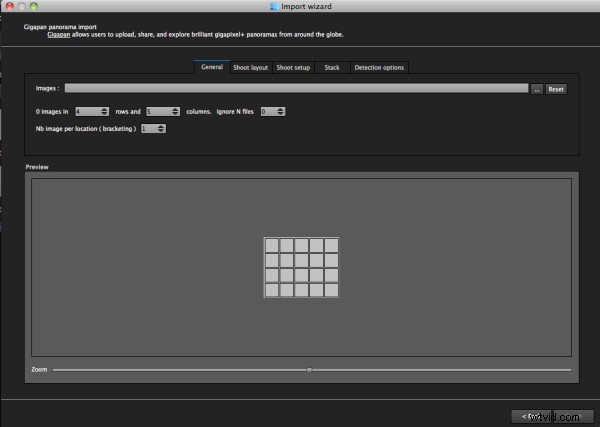Viewport: 600px width, 427px height.
Task: Click the columns stepper arrows
Action: (x=176, y=111)
